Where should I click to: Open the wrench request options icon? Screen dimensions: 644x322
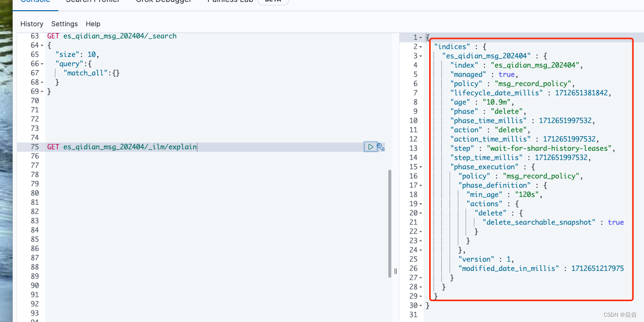pos(380,146)
